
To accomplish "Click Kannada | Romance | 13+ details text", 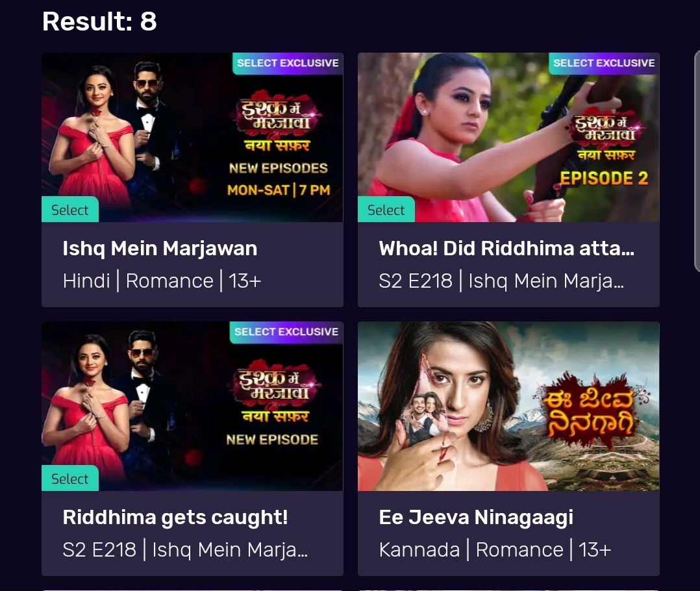I will pyautogui.click(x=495, y=550).
